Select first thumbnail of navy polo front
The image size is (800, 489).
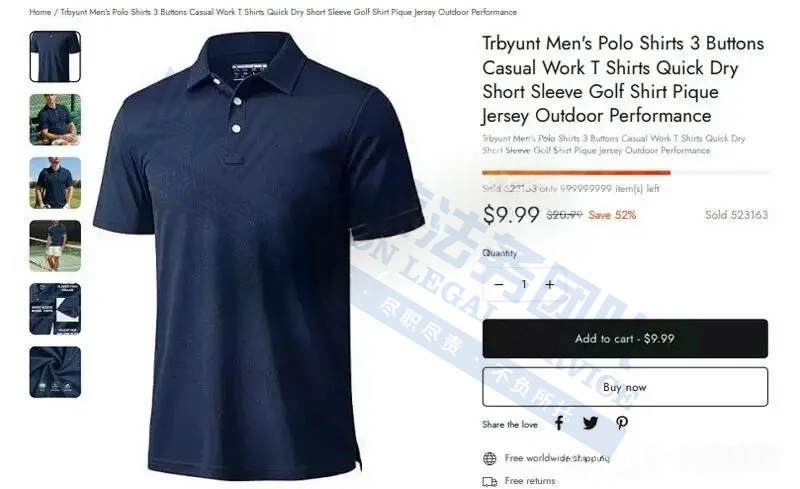(55, 57)
